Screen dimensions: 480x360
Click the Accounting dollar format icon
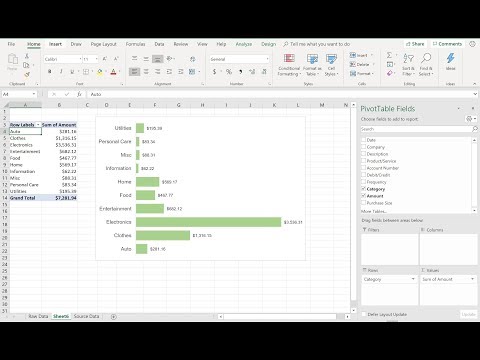(x=214, y=72)
